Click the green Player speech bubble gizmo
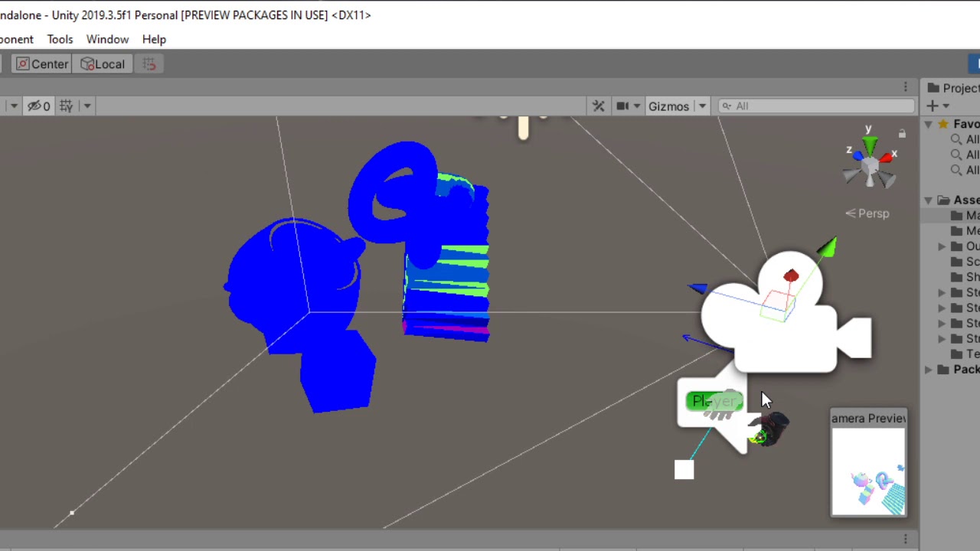 [713, 400]
